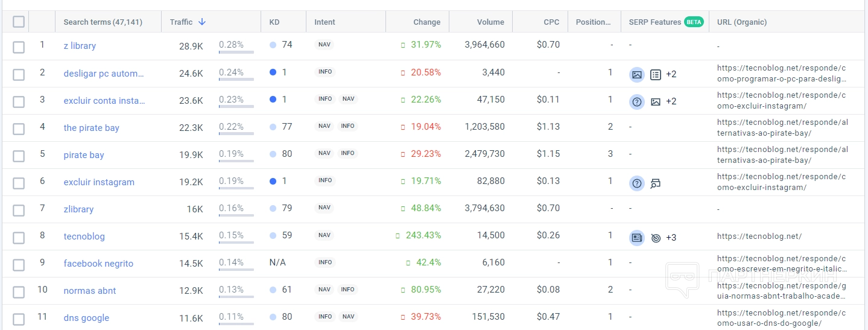This screenshot has width=868, height=330.
Task: Check the box for z library row
Action: tap(19, 47)
